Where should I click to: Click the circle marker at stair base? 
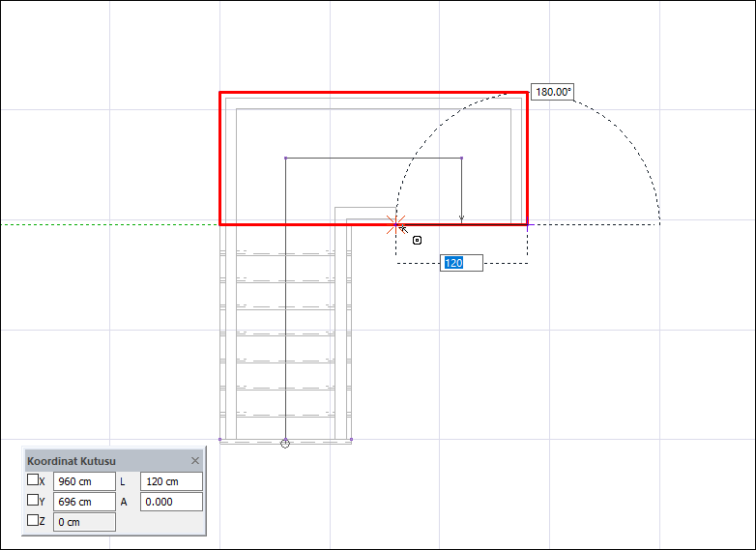coord(285,444)
